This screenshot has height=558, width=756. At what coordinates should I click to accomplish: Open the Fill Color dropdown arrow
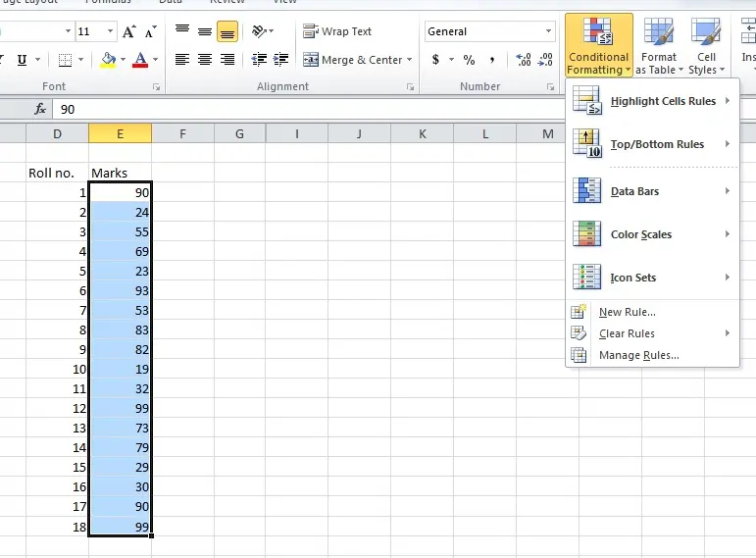point(123,60)
